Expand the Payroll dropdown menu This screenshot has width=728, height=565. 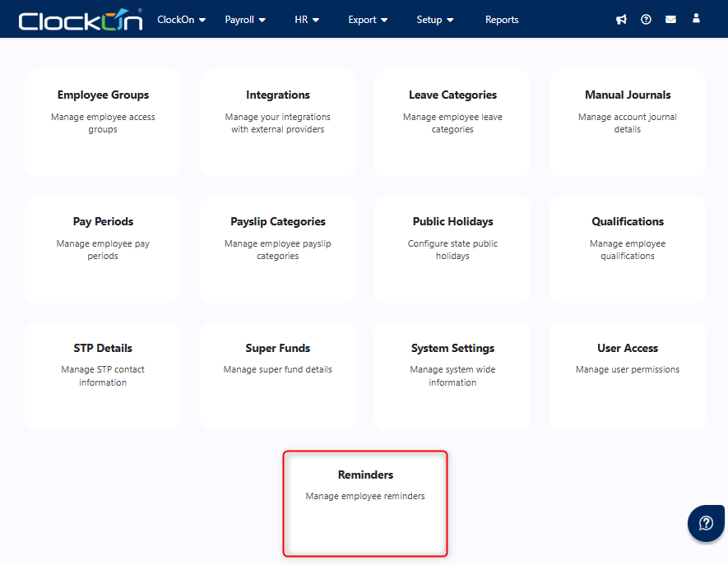point(245,20)
